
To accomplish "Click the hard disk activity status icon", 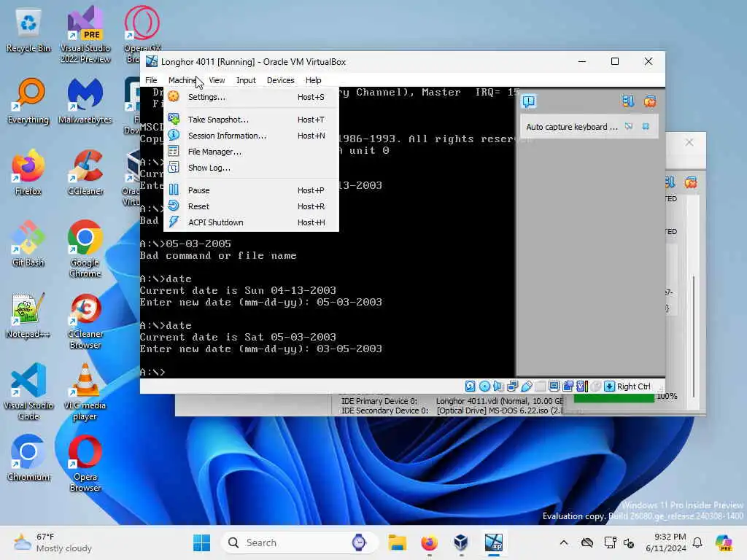I will (x=471, y=386).
